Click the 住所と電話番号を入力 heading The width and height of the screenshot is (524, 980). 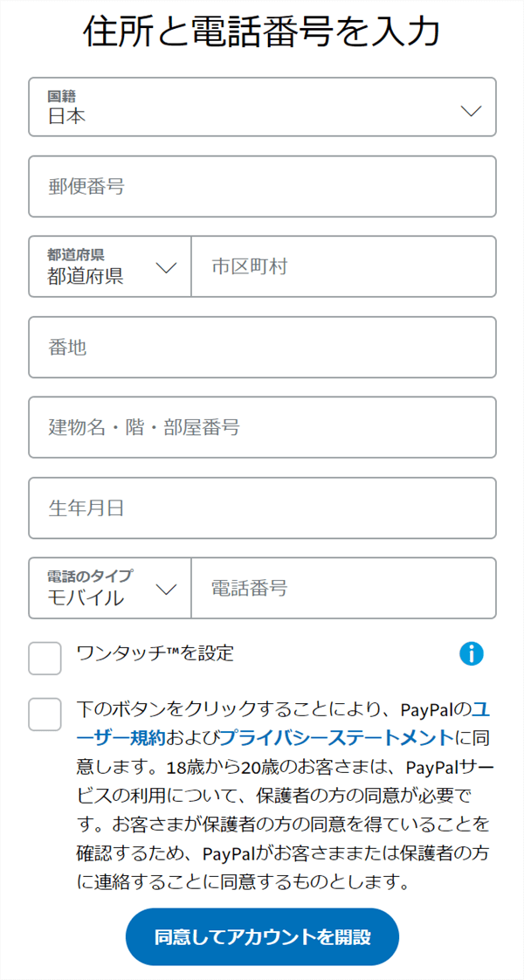262,32
